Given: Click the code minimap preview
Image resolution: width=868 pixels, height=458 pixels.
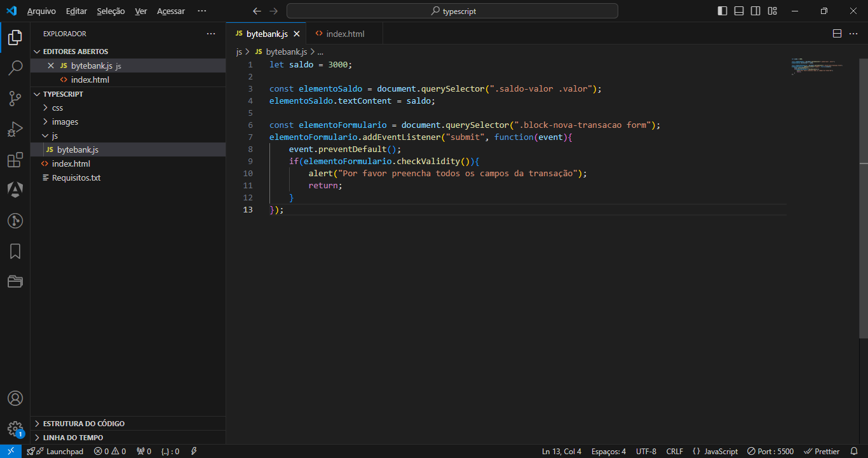Looking at the screenshot, I should click(818, 67).
